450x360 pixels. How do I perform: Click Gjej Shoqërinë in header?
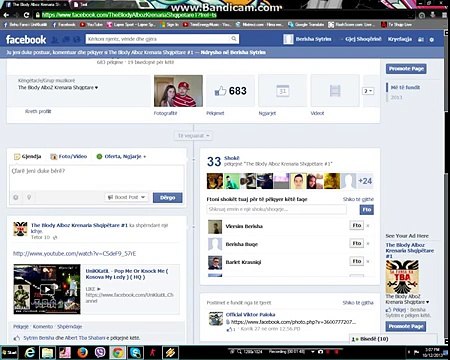[363, 39]
